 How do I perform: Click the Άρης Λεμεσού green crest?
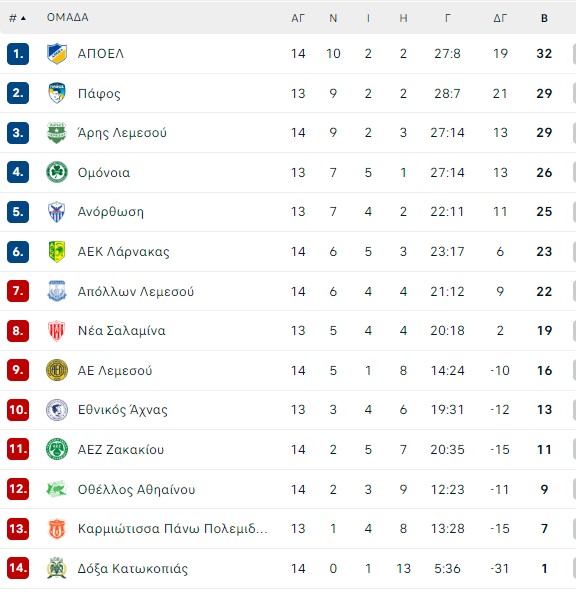pos(57,133)
